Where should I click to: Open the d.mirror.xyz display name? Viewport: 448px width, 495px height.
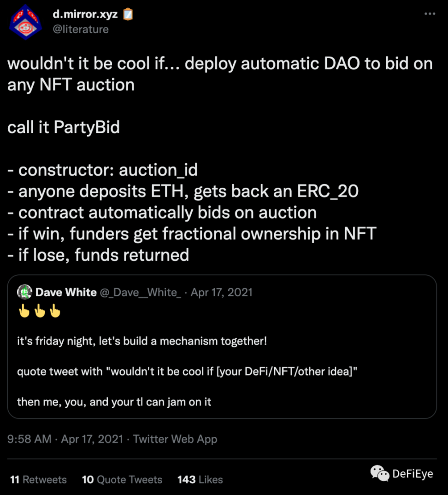coord(85,14)
